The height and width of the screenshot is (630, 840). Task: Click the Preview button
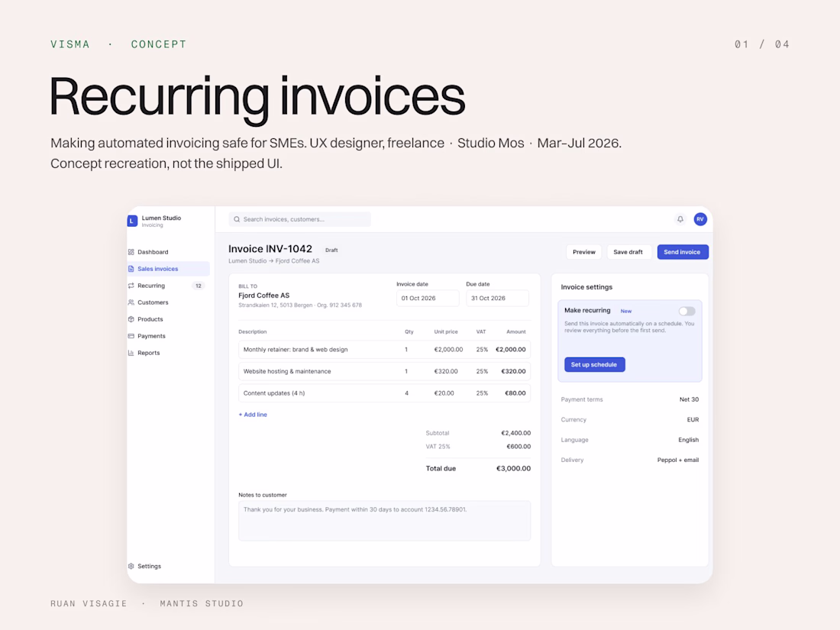(584, 252)
